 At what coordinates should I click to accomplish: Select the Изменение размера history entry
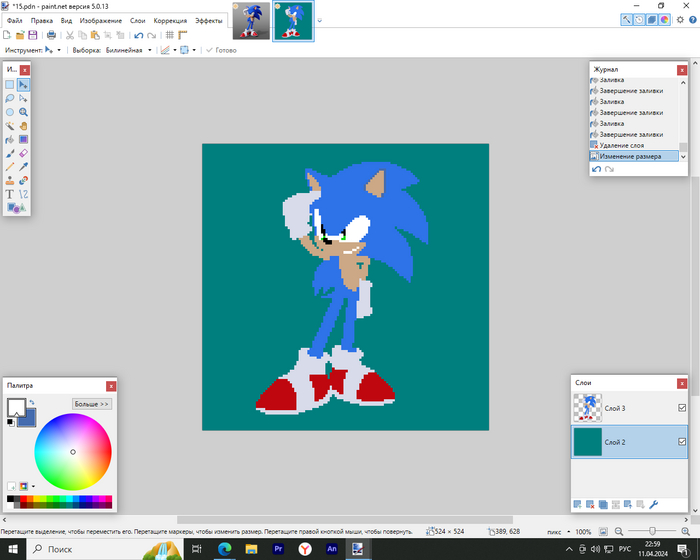(x=630, y=156)
